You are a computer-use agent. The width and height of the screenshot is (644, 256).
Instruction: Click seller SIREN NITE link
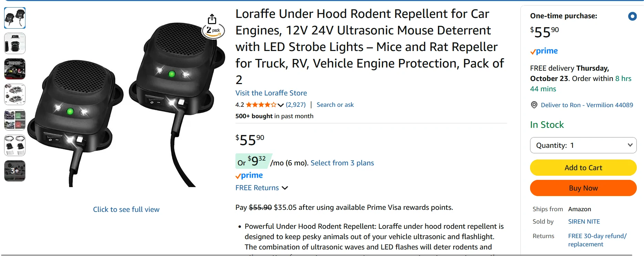pyautogui.click(x=584, y=222)
